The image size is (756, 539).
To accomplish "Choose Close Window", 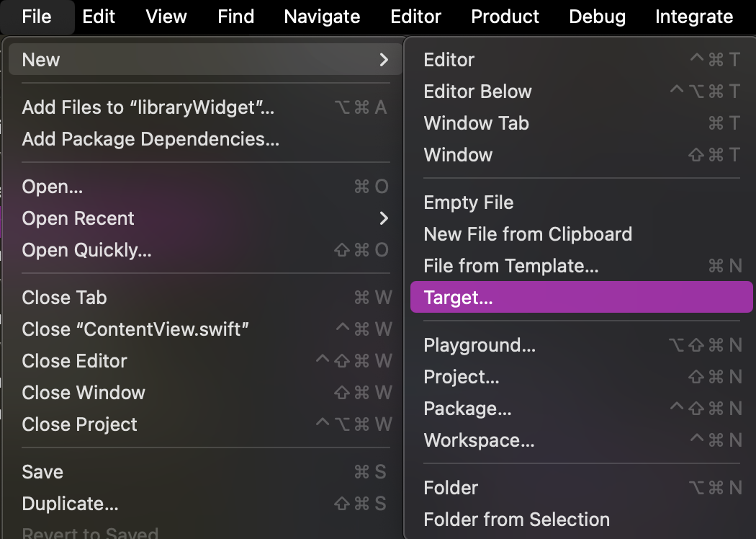I will tap(205, 392).
